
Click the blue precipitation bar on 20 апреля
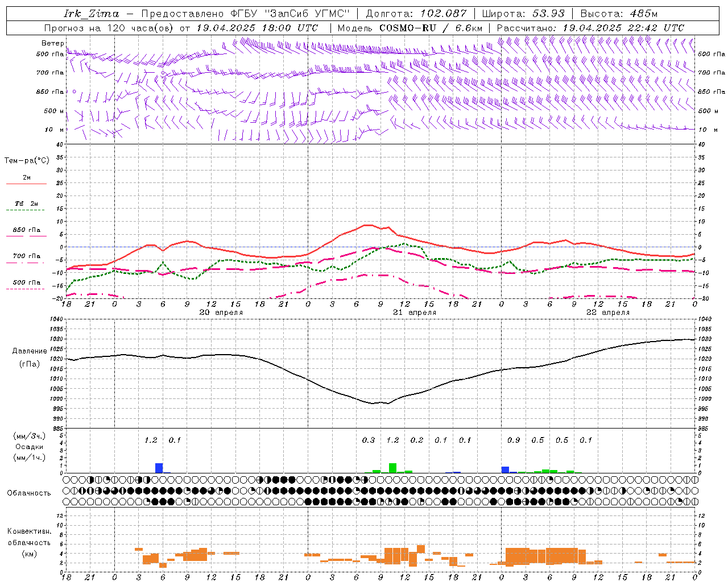(x=159, y=468)
